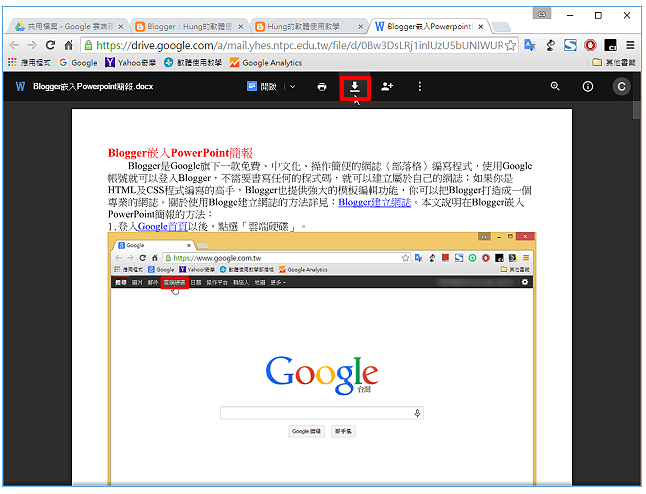Click the blue S extension icon
The image size is (646, 494).
(x=570, y=45)
